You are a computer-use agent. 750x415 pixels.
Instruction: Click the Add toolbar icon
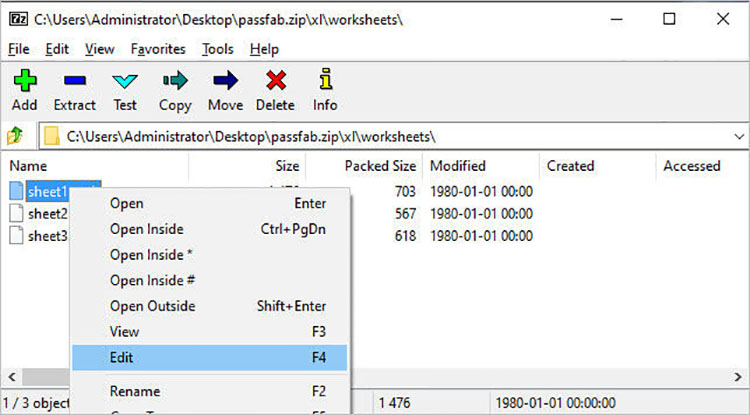[x=25, y=80]
